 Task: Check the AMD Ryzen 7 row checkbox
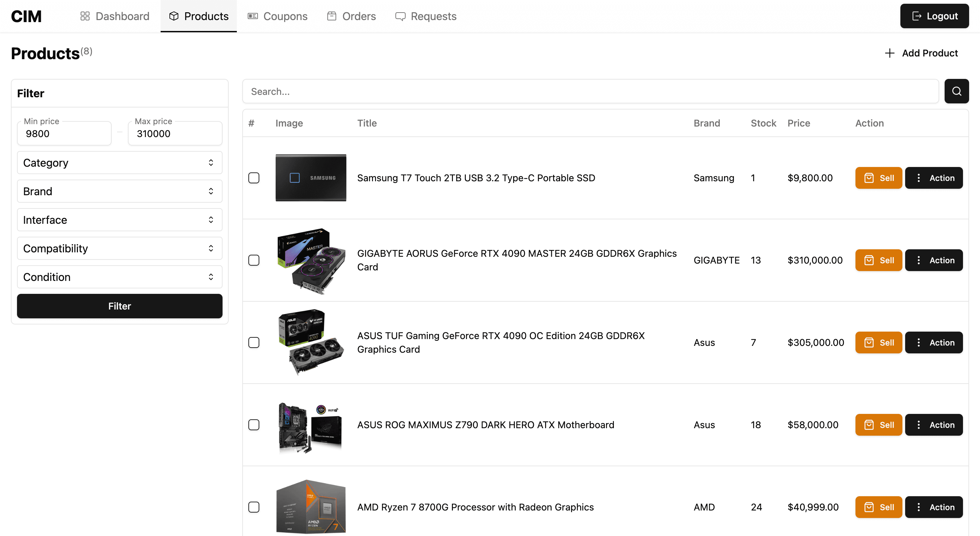pos(254,507)
